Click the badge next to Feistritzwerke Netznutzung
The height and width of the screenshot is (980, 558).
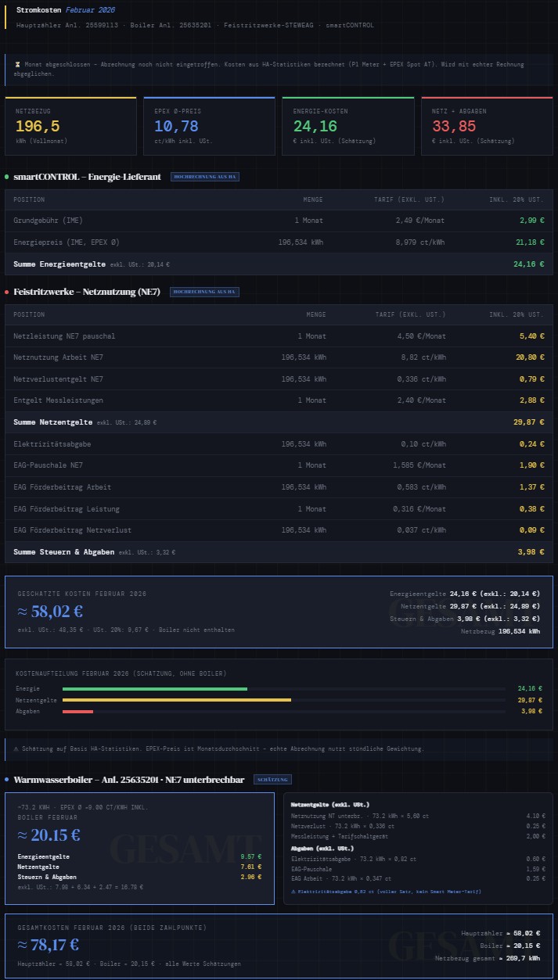(204, 292)
